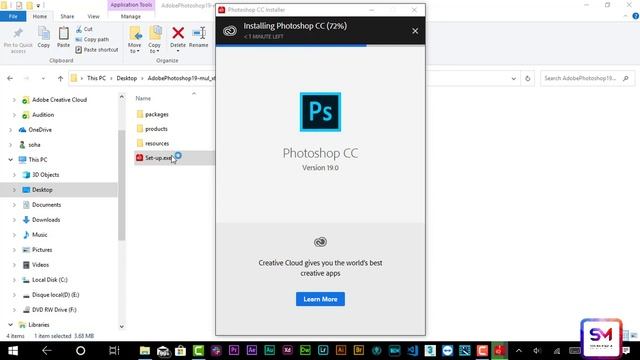The width and height of the screenshot is (640, 360).
Task: Click the Paste icon in the ribbon
Action: (x=63, y=33)
